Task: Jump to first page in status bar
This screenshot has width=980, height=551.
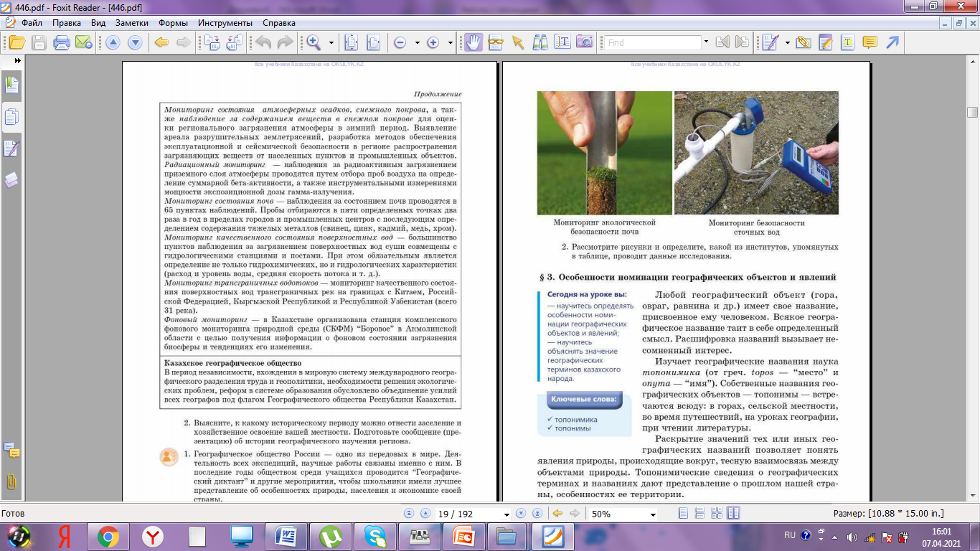Action: pos(410,514)
